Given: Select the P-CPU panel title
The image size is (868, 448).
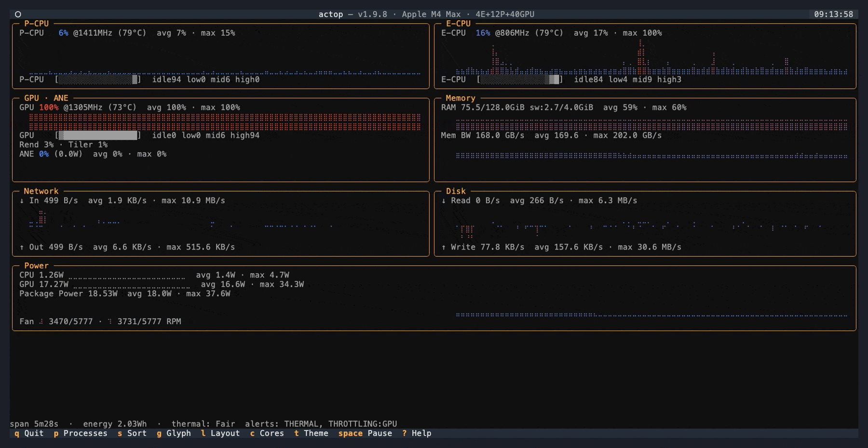Looking at the screenshot, I should coord(36,24).
